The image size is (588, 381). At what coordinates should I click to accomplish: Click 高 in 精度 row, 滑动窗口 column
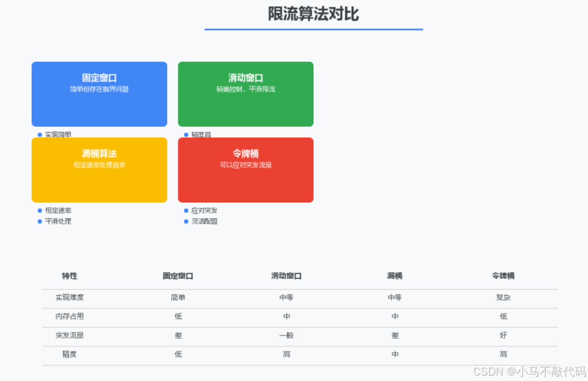click(286, 354)
